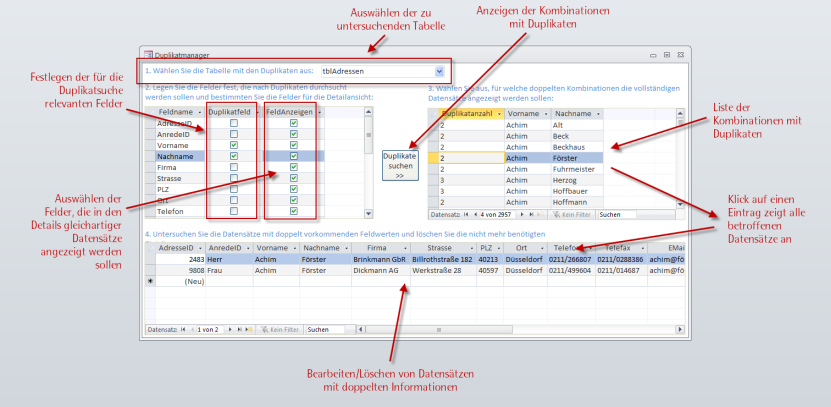831x407 pixels.
Task: Create new record in details navigator
Action: [x=248, y=328]
